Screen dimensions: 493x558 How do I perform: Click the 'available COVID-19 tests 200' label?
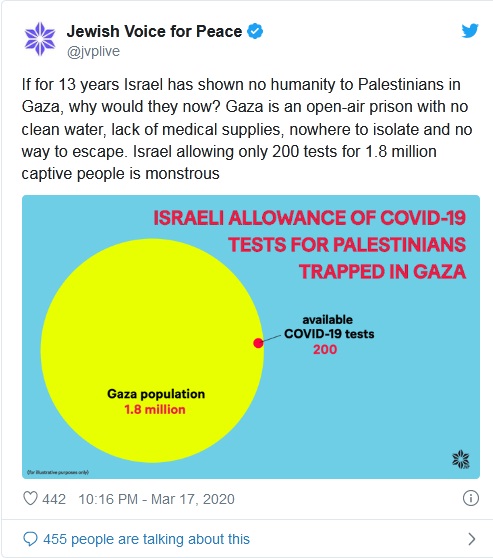coord(329,335)
